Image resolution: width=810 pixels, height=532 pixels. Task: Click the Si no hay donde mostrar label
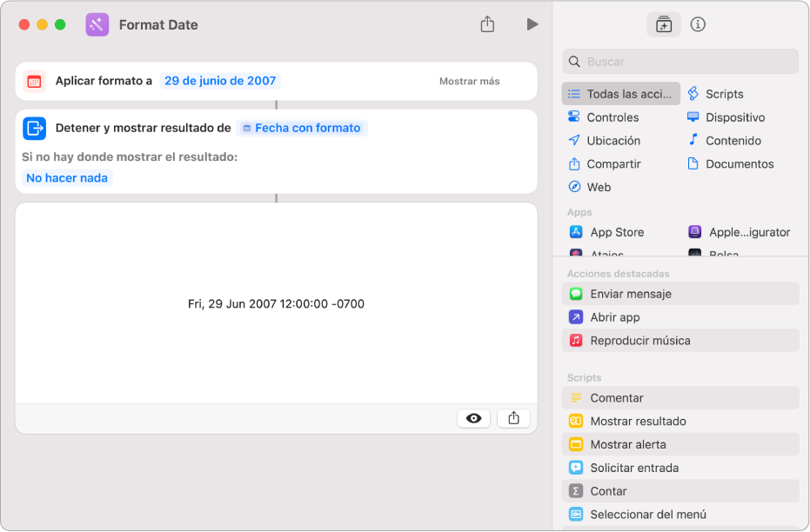point(130,156)
